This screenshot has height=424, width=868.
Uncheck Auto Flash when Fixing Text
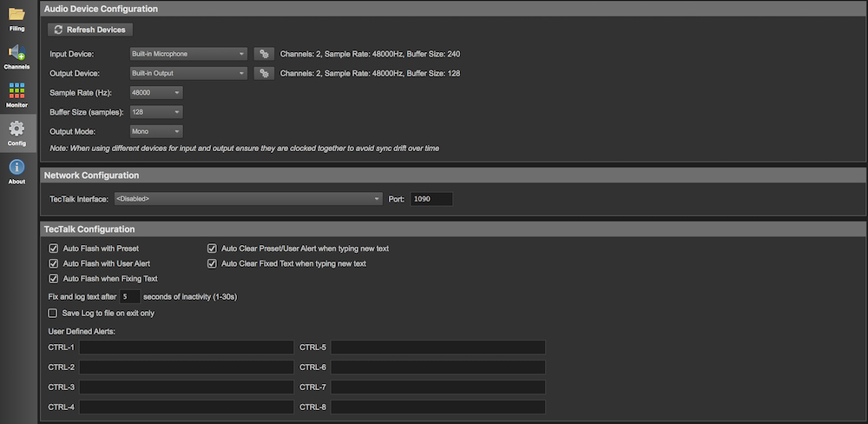pyautogui.click(x=54, y=279)
